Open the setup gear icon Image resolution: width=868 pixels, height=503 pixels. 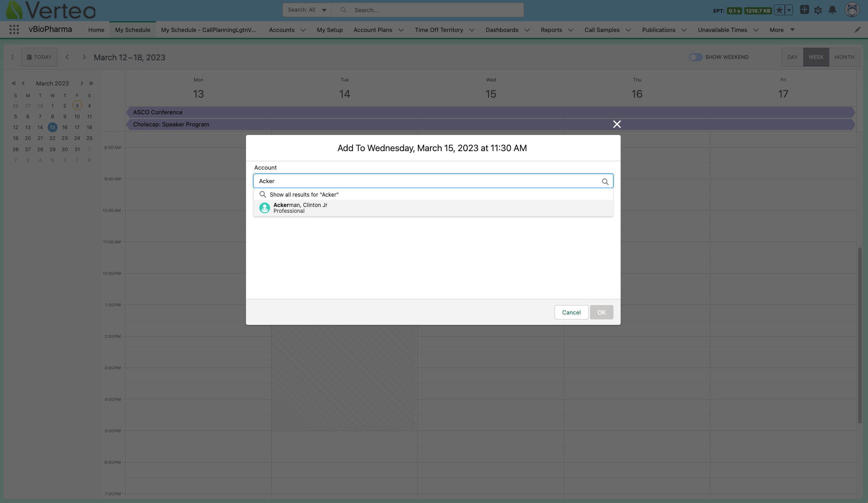point(818,10)
